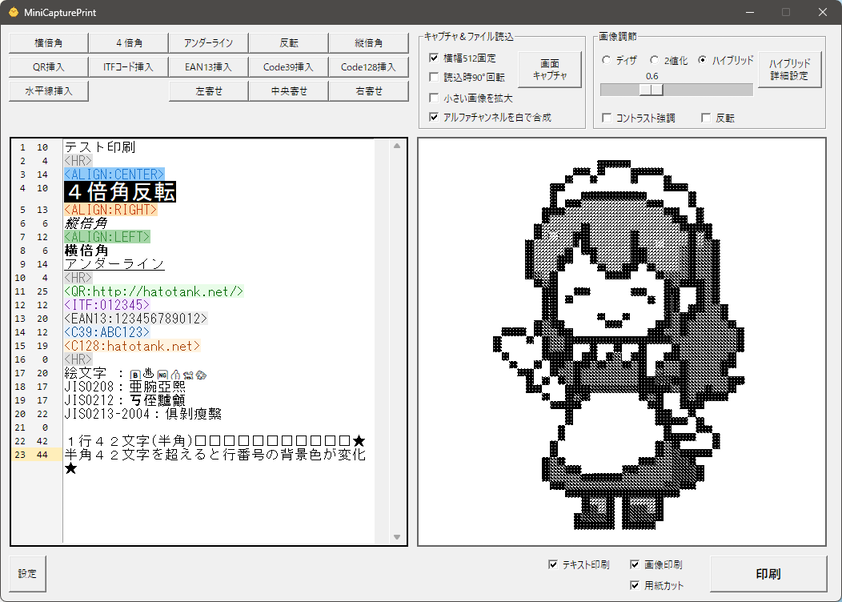Screen dimensions: 842x602
Task: Click the scroll down arrow in text editor
Action: (397, 537)
